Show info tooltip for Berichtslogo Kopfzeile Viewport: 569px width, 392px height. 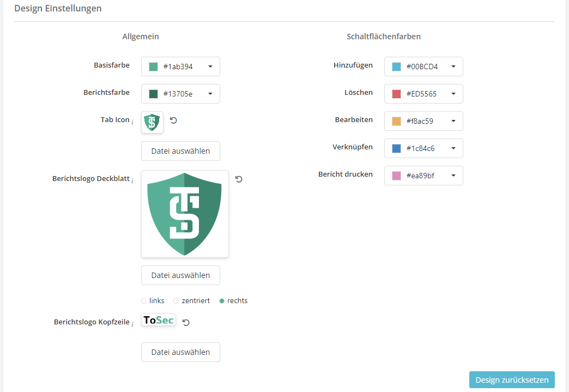[x=132, y=324]
